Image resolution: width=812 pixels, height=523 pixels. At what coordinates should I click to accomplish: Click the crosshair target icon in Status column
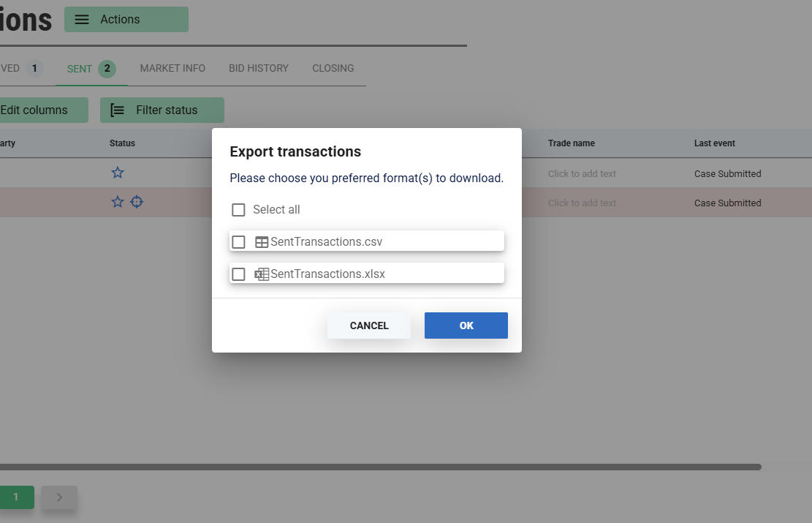click(x=137, y=202)
